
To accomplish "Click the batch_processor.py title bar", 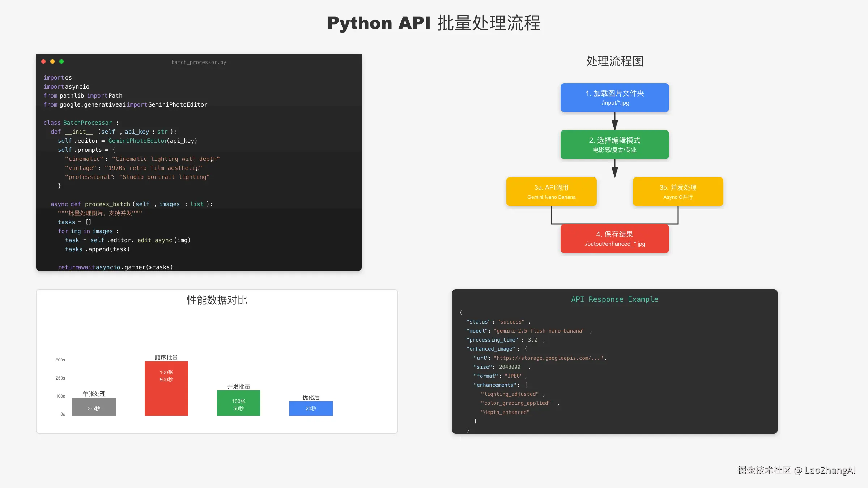I will (x=199, y=62).
